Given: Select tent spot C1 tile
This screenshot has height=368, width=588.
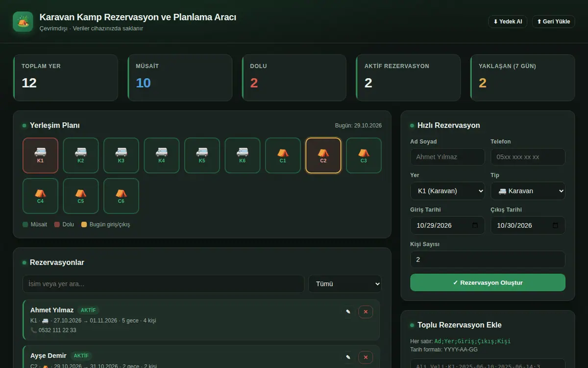Looking at the screenshot, I should pyautogui.click(x=283, y=156).
